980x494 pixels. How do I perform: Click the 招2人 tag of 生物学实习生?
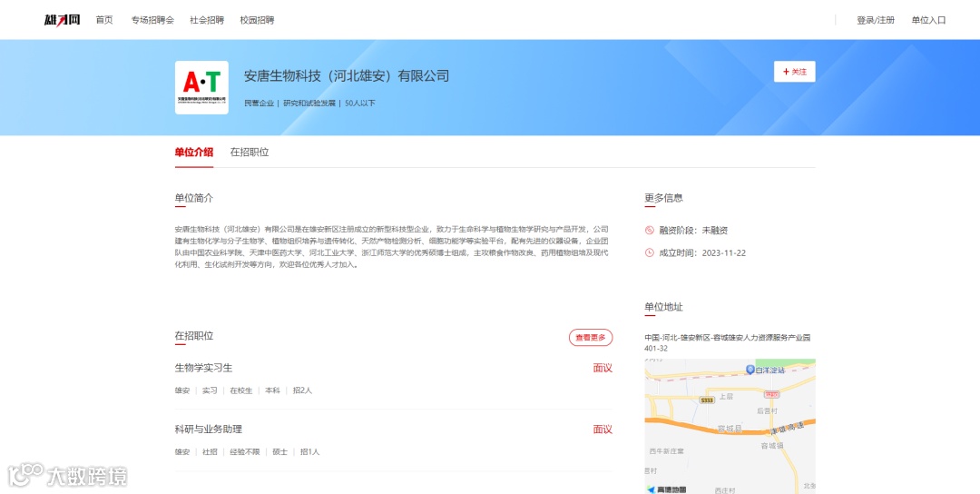click(x=302, y=390)
